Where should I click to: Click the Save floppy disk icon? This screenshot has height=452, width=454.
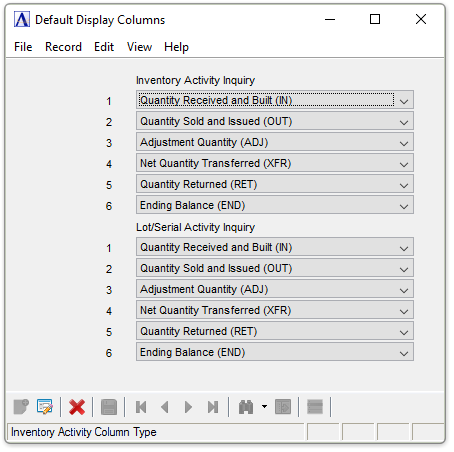click(x=109, y=407)
